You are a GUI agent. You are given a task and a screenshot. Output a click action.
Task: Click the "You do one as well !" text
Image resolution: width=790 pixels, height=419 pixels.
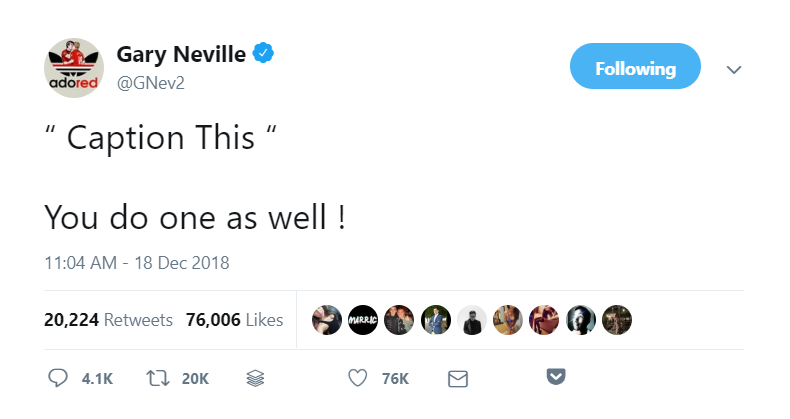click(195, 217)
